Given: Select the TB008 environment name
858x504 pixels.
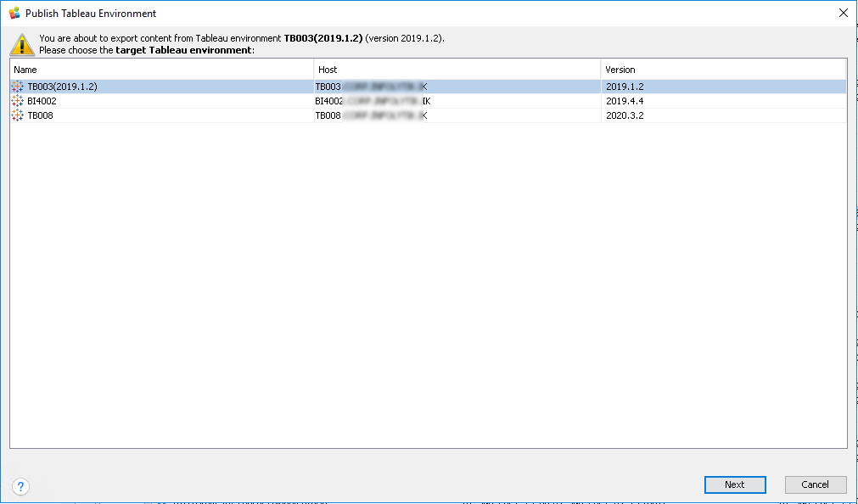Looking at the screenshot, I should pyautogui.click(x=40, y=115).
